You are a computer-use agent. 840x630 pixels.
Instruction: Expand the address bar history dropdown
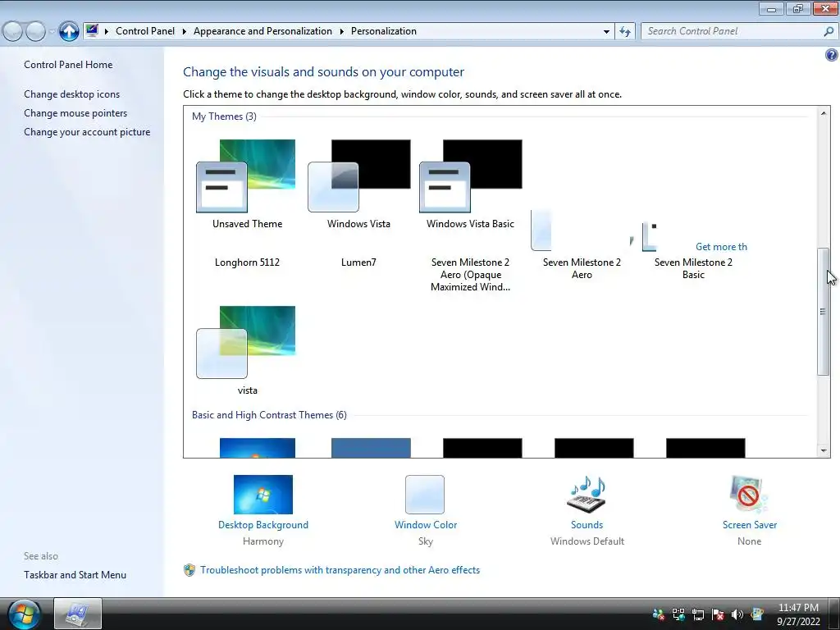(606, 32)
